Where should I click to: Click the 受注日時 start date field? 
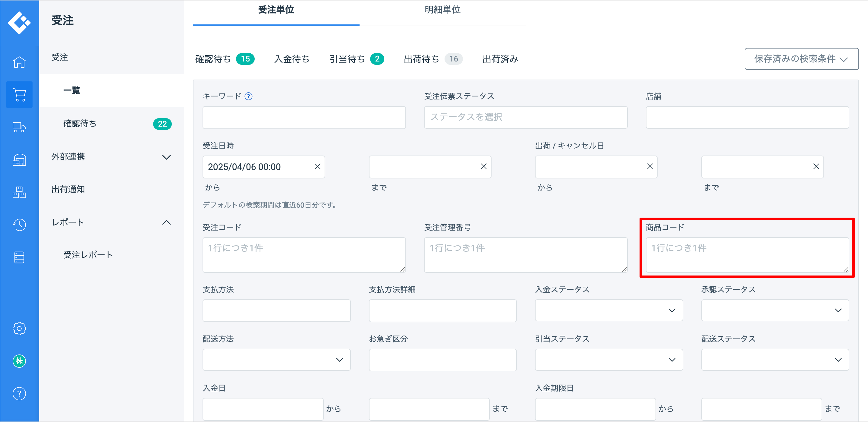263,167
